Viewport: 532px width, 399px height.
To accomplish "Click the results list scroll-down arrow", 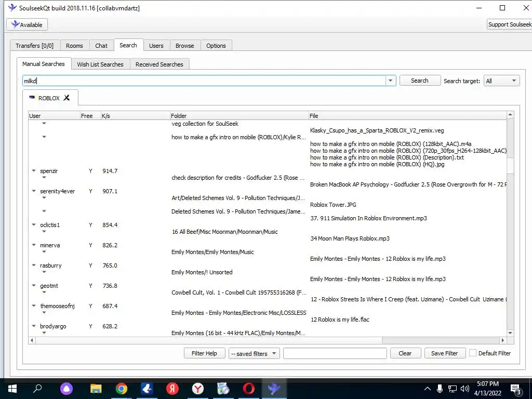I will tap(510, 333).
